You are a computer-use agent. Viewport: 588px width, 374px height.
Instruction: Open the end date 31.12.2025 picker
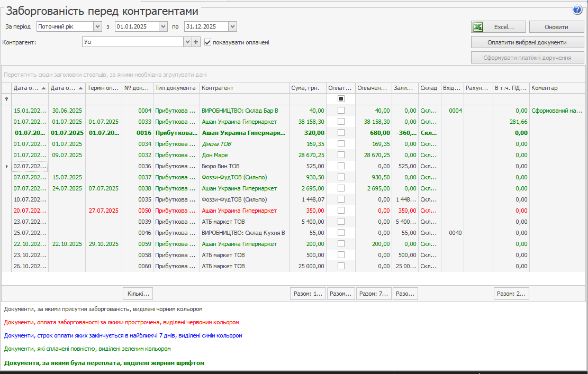(x=232, y=26)
